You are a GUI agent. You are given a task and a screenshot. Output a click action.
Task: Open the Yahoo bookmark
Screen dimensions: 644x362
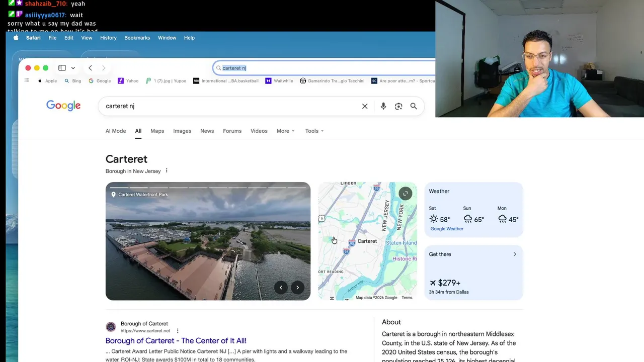(x=128, y=80)
